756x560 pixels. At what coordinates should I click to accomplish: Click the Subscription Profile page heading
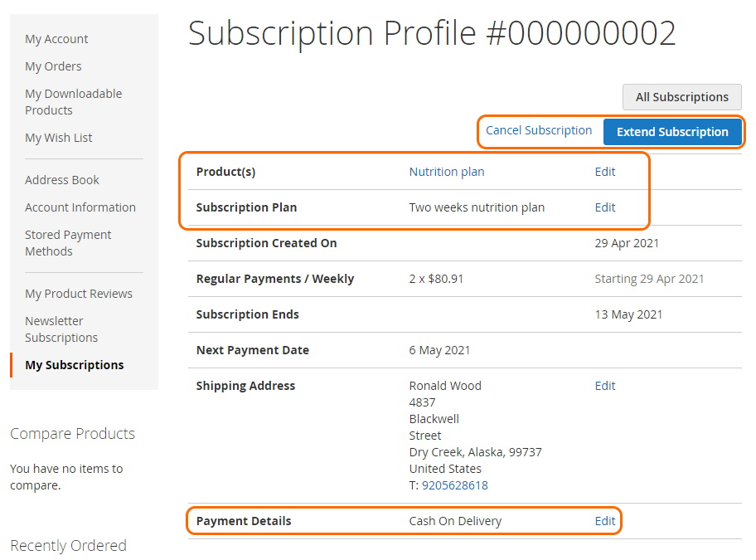(x=432, y=33)
